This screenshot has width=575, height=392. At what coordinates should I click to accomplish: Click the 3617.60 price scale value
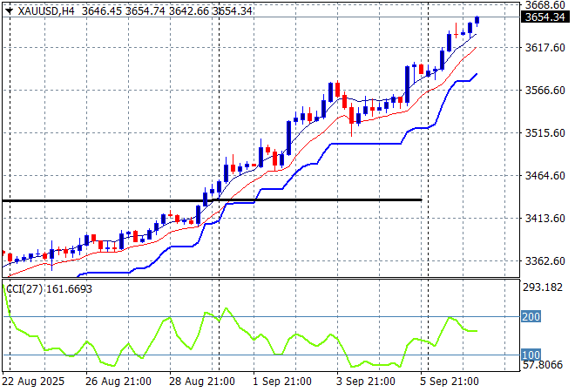545,48
